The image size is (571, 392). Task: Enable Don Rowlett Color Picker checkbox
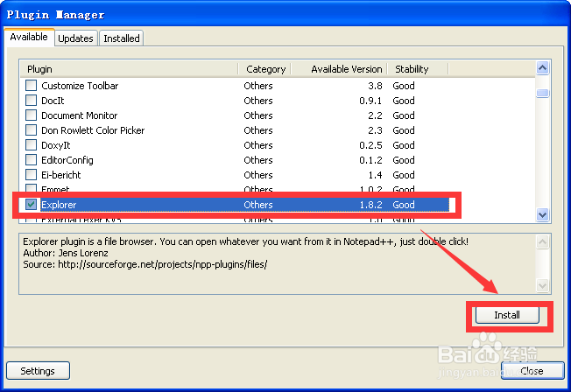[x=31, y=130]
